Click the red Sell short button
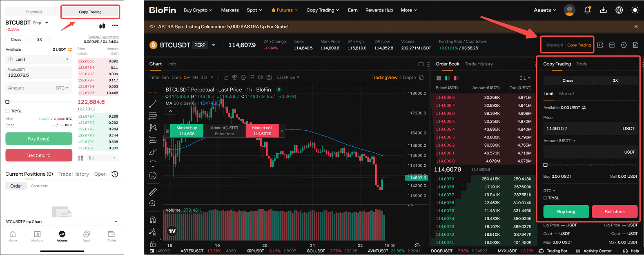 [615, 212]
